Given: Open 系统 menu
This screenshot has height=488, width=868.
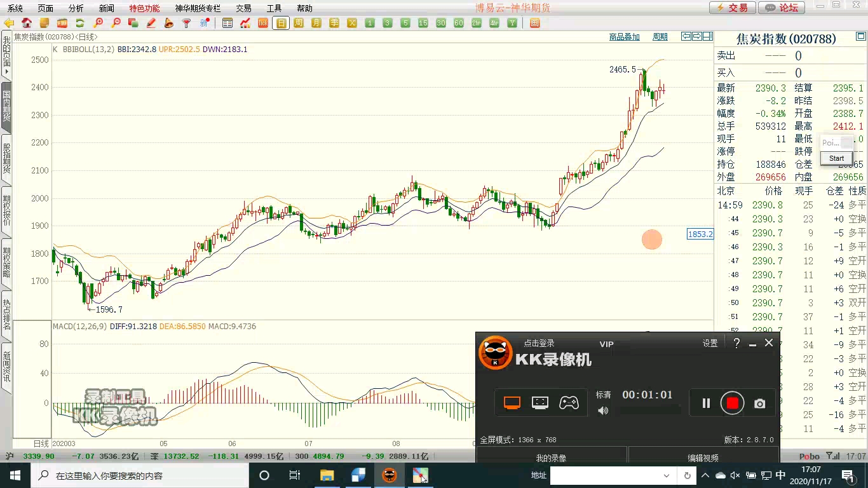Looking at the screenshot, I should tap(15, 8).
